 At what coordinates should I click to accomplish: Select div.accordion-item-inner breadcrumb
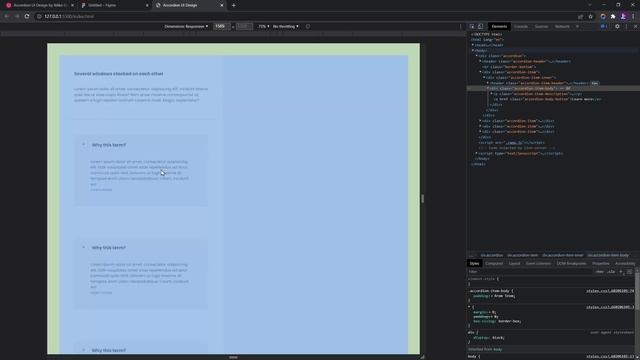(x=562, y=255)
